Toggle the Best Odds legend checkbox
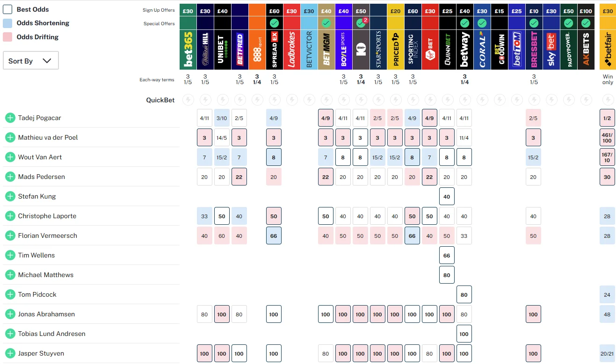Image resolution: width=616 pixels, height=364 pixels. click(7, 9)
